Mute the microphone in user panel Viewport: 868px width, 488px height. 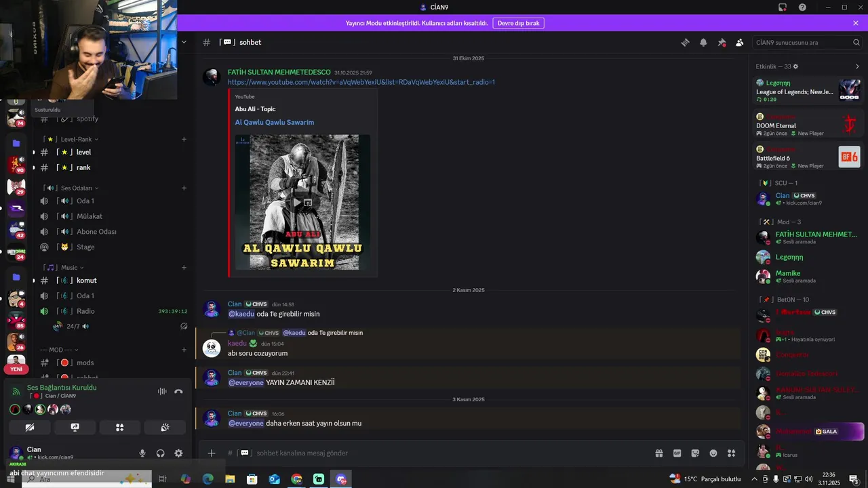[x=142, y=453]
